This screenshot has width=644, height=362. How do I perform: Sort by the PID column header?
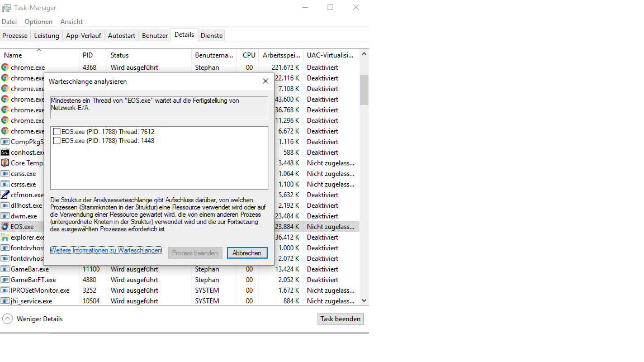click(93, 55)
